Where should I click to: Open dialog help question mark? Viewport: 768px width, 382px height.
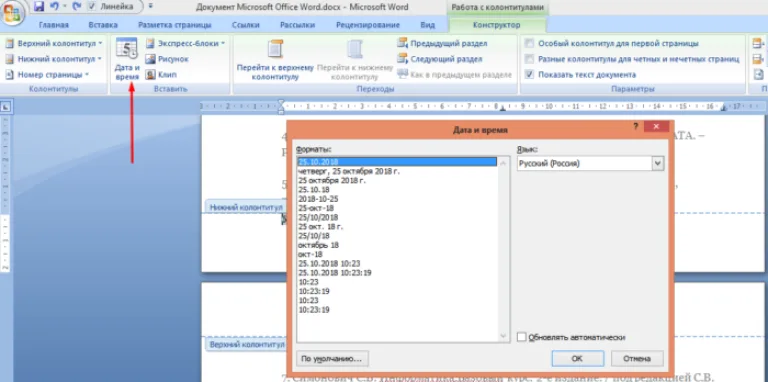[x=635, y=126]
